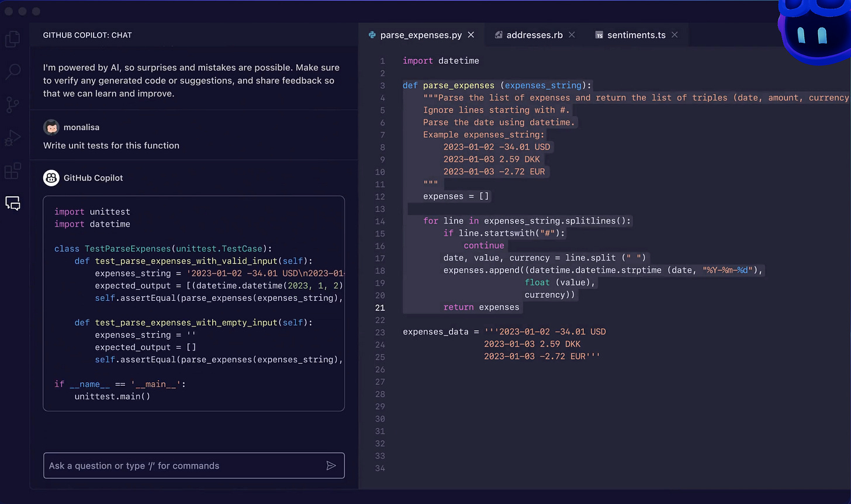The width and height of the screenshot is (851, 504).
Task: Click the 'I'm powered by AI' disclaimer text
Action: [191, 81]
